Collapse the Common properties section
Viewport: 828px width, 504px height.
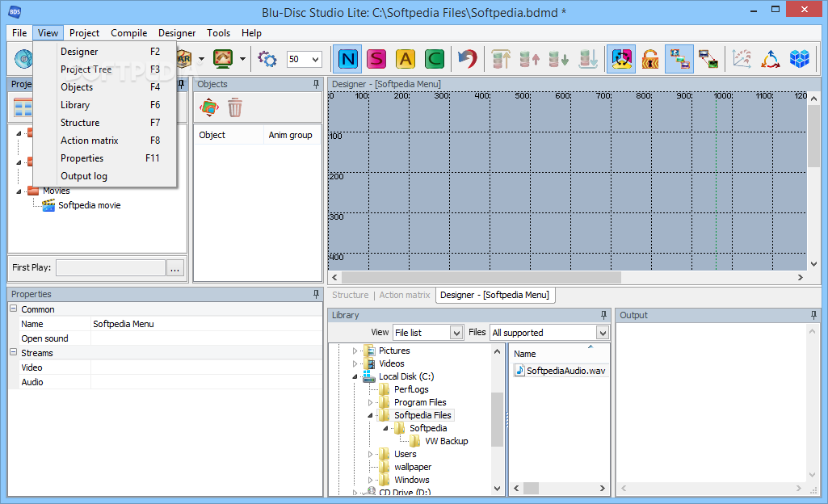click(x=14, y=309)
